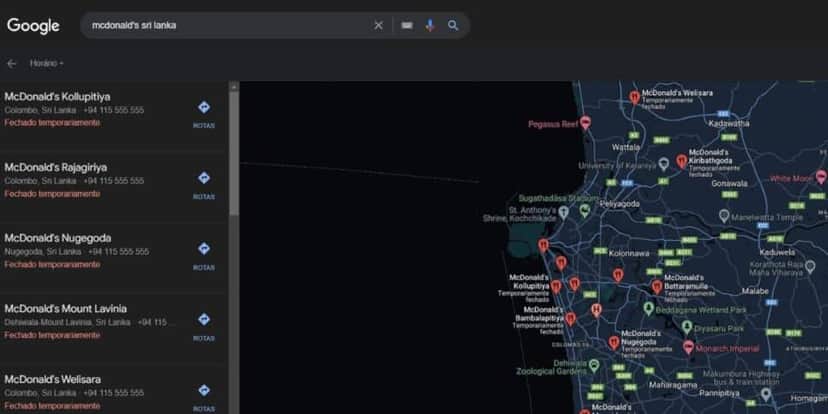The height and width of the screenshot is (414, 828).
Task: Select the Diyasaru Park pin
Action: pos(686,327)
